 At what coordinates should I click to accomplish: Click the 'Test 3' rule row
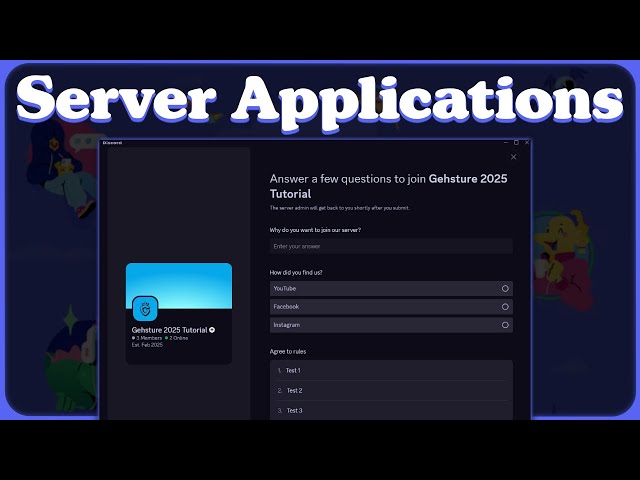click(391, 411)
